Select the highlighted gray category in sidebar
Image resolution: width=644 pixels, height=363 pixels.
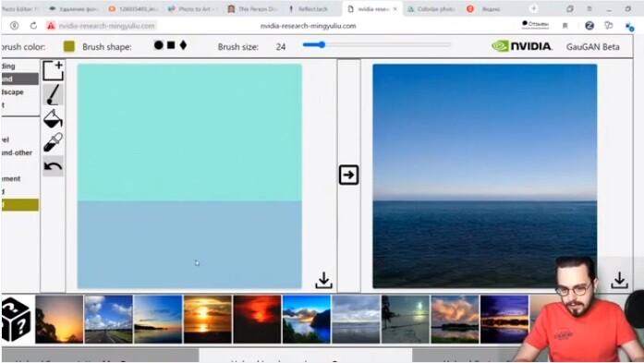[x=19, y=79]
